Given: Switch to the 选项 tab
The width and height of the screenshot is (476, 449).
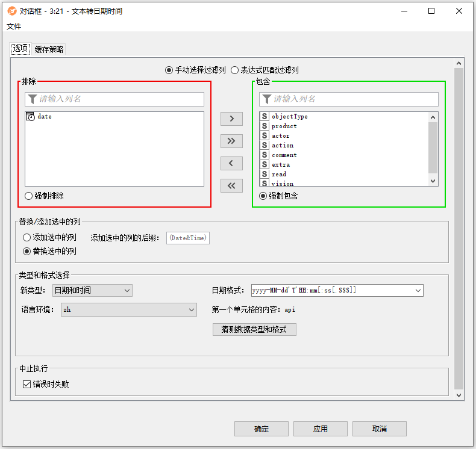Looking at the screenshot, I should coord(20,49).
